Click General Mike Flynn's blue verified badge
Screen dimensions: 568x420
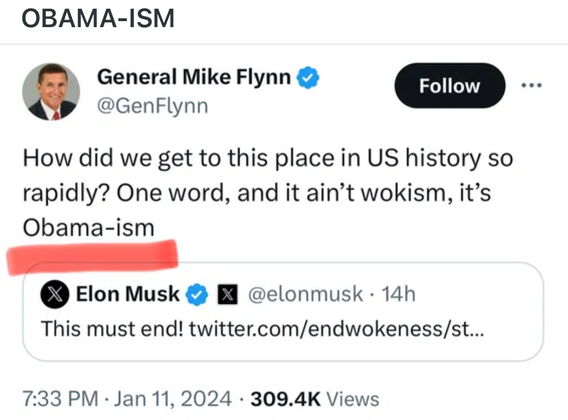pos(308,77)
